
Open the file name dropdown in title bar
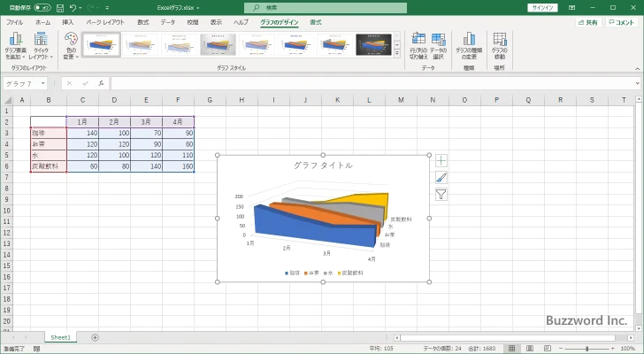198,8
